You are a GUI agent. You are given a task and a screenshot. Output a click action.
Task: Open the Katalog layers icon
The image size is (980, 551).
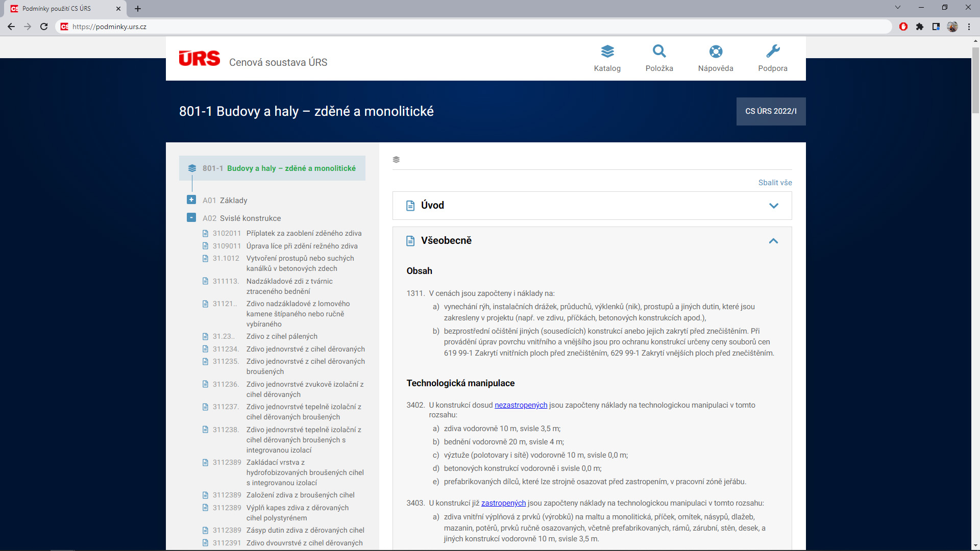point(607,52)
